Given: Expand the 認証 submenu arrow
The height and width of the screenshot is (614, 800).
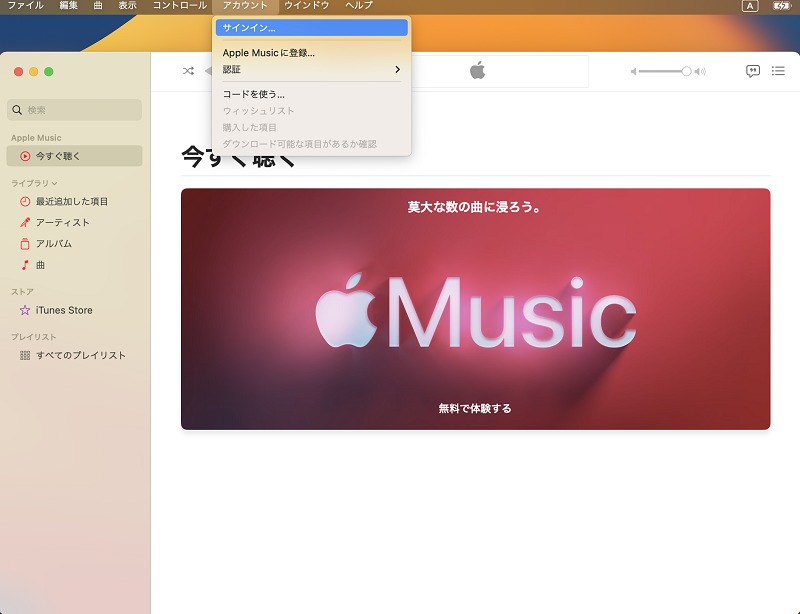Looking at the screenshot, I should [397, 69].
